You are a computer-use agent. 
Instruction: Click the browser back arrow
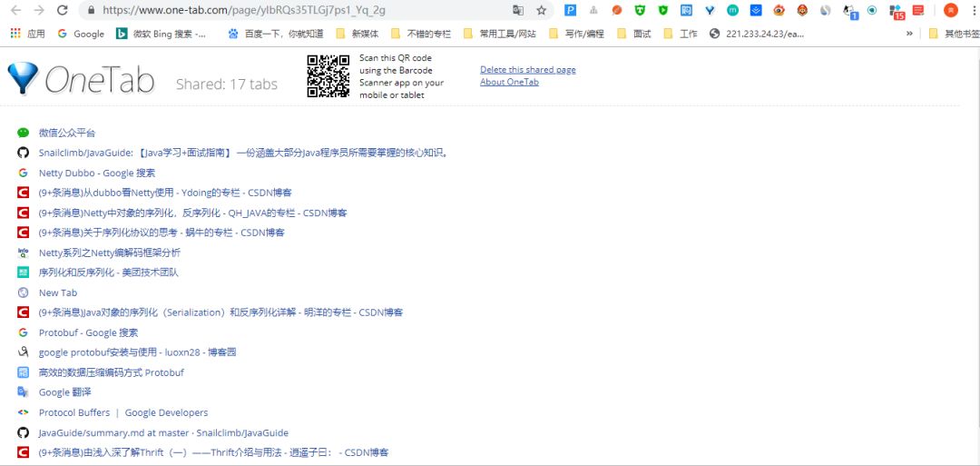click(x=16, y=10)
